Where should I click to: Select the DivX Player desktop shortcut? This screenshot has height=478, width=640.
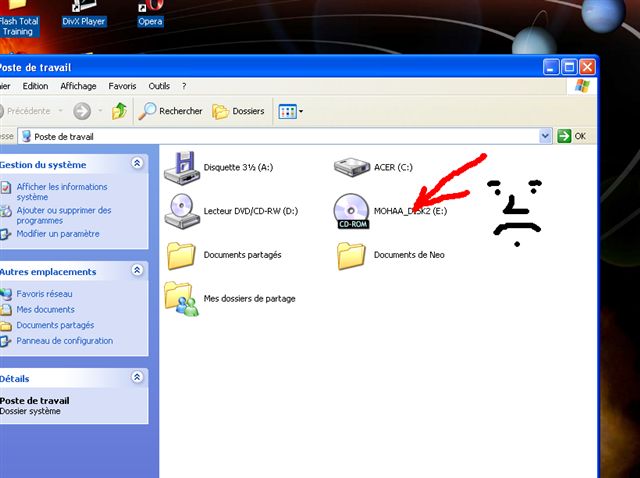point(84,13)
